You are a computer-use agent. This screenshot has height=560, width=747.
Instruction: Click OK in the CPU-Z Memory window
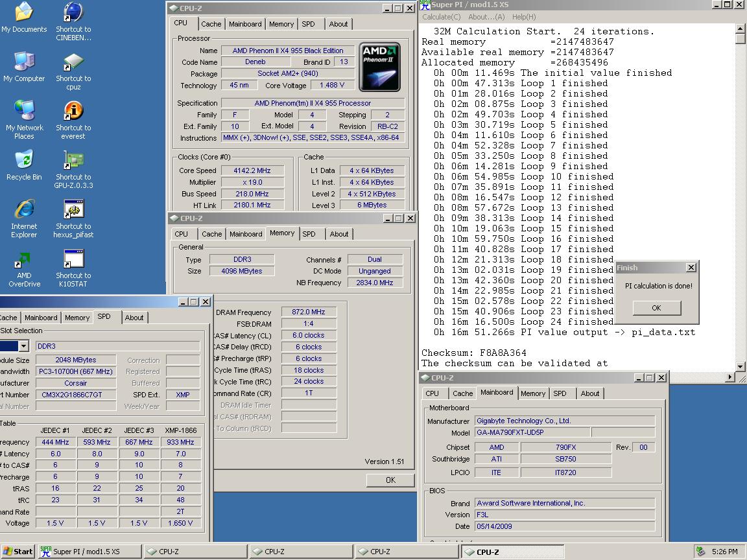pyautogui.click(x=390, y=480)
